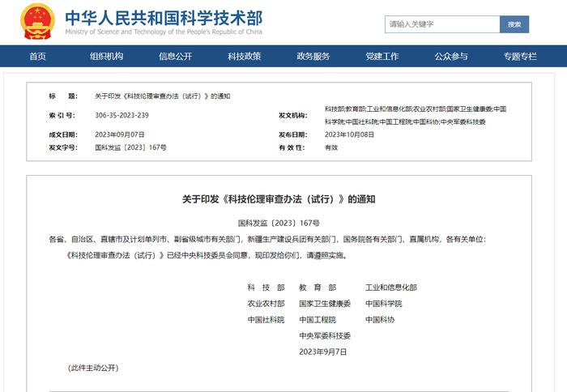567x392 pixels.
Task: Click the signatory 国家卫生健康委
Action: [325, 304]
